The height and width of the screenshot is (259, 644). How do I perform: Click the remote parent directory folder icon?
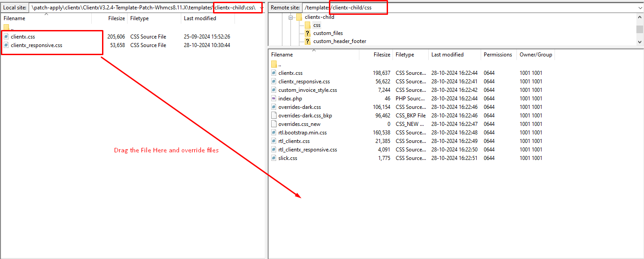[274, 65]
